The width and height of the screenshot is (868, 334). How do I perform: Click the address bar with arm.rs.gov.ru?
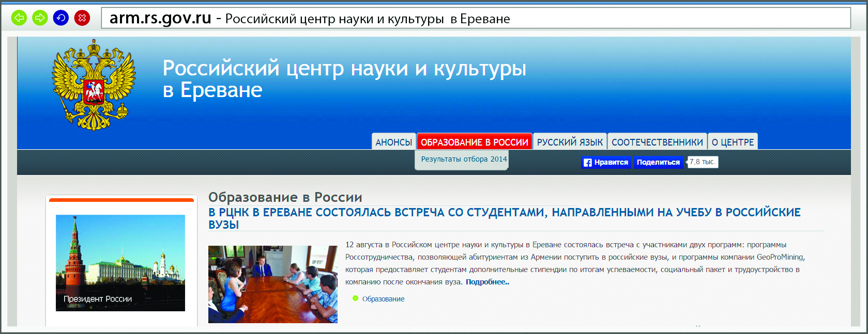pyautogui.click(x=476, y=19)
